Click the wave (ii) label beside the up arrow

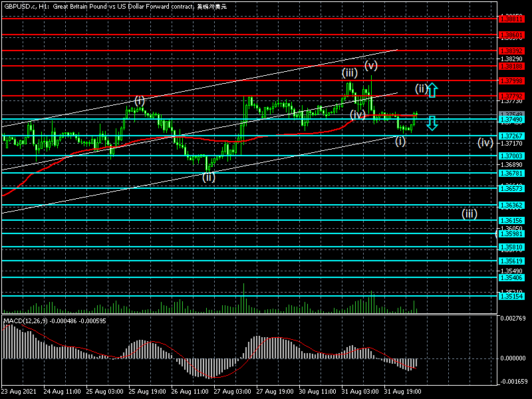421,89
